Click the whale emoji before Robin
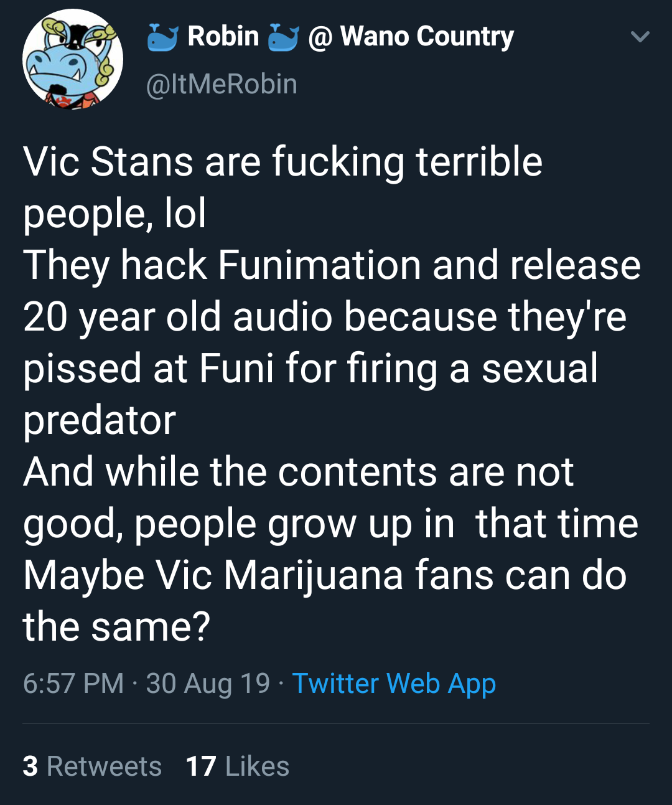This screenshot has width=672, height=805. (163, 37)
